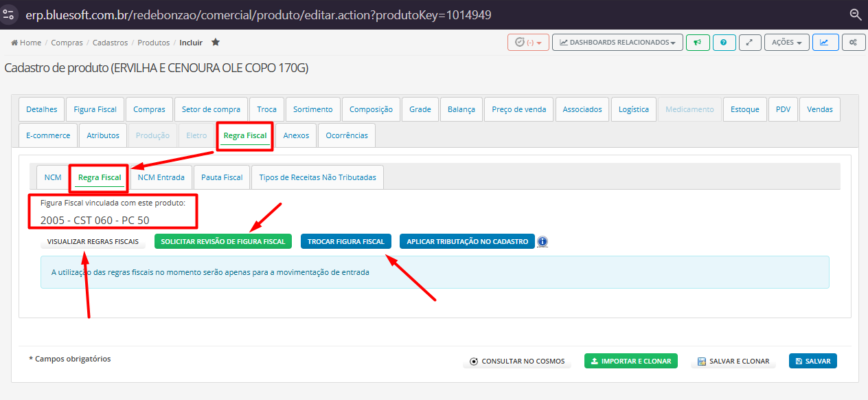Click the blue Salvar button

point(812,362)
